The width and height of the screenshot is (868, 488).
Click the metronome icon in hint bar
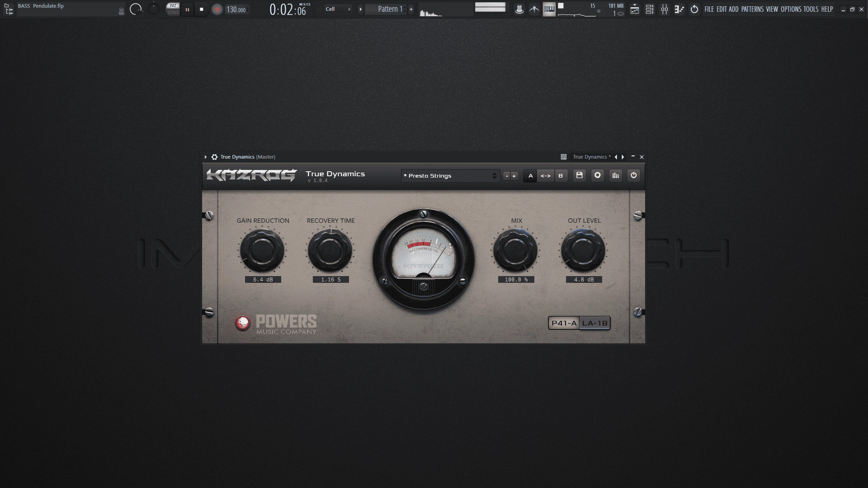point(121,11)
